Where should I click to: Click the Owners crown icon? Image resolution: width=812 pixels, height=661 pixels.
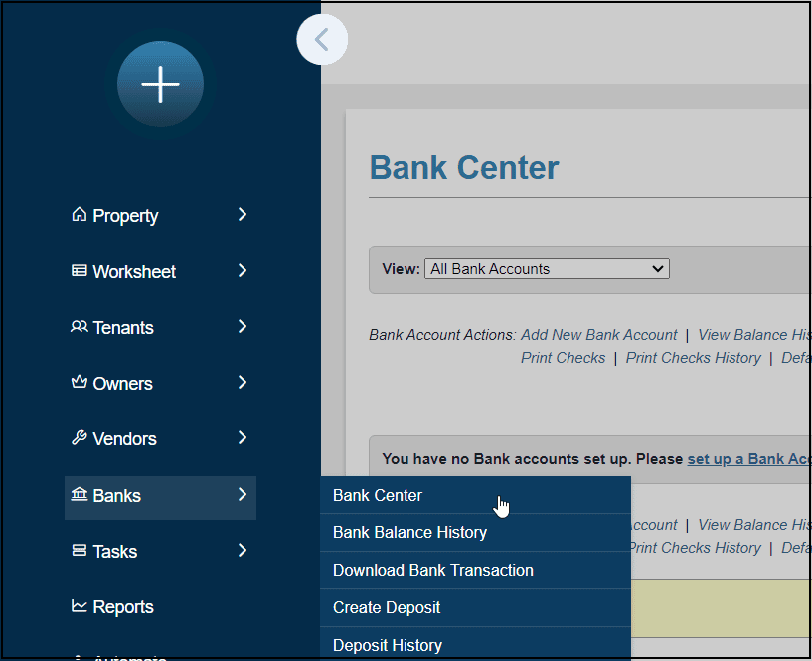pos(80,383)
